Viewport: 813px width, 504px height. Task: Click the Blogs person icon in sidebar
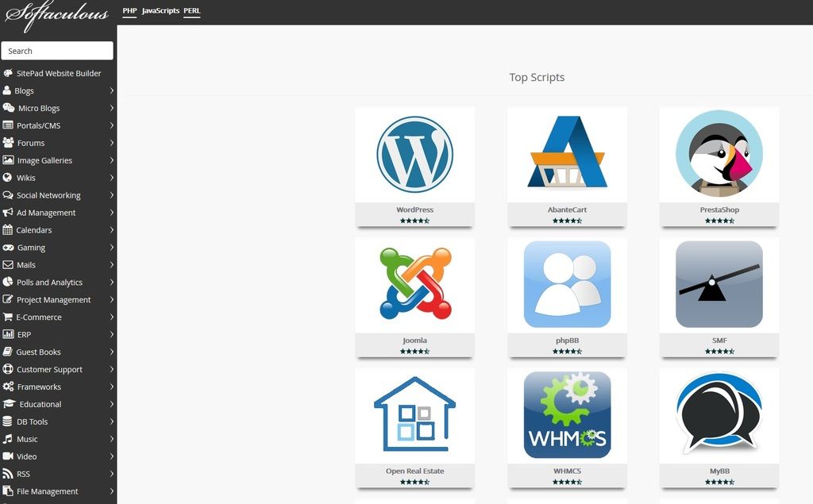click(6, 90)
